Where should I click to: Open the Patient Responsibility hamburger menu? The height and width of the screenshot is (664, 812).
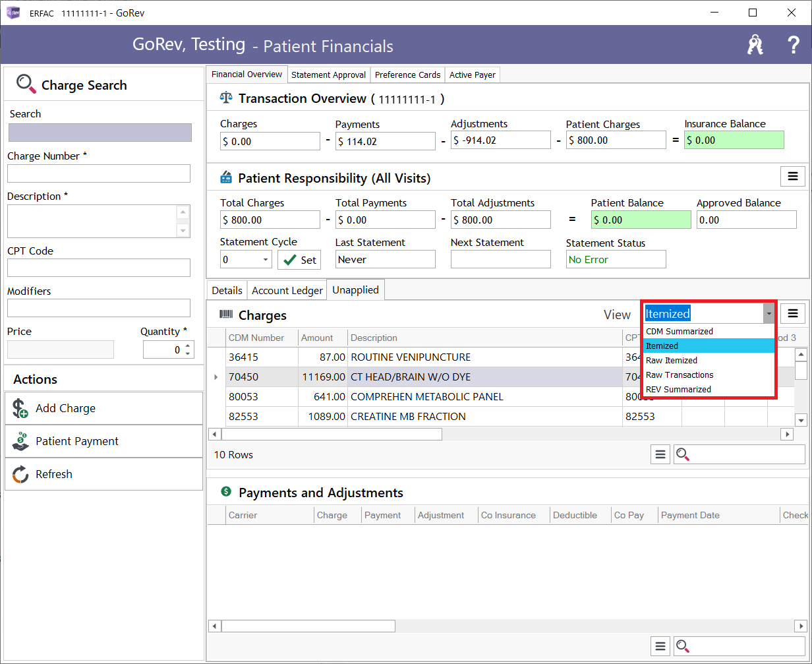(x=793, y=177)
